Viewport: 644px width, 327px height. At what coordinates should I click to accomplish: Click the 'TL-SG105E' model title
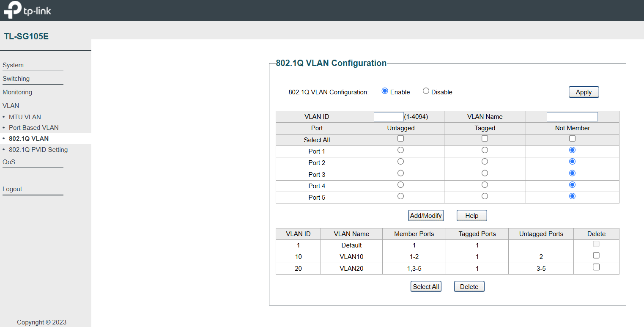coord(26,36)
